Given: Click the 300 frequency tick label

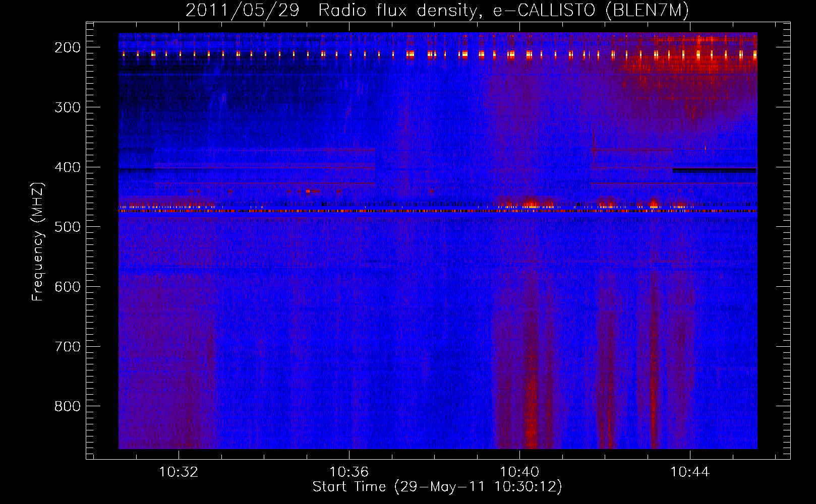Looking at the screenshot, I should click(68, 107).
